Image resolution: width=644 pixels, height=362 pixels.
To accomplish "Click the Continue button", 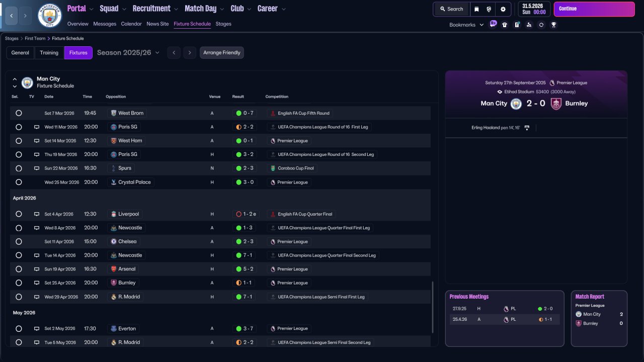I will point(594,9).
